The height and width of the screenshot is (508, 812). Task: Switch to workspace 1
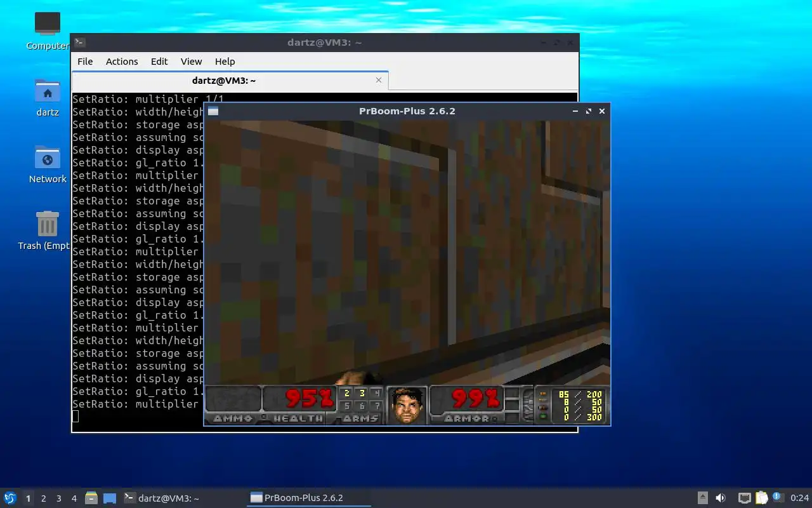[28, 498]
